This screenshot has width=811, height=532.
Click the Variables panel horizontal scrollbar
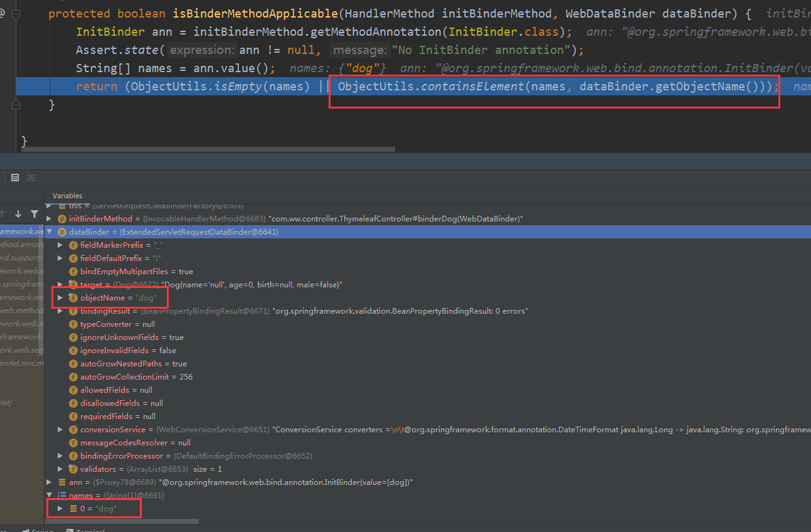click(x=122, y=521)
